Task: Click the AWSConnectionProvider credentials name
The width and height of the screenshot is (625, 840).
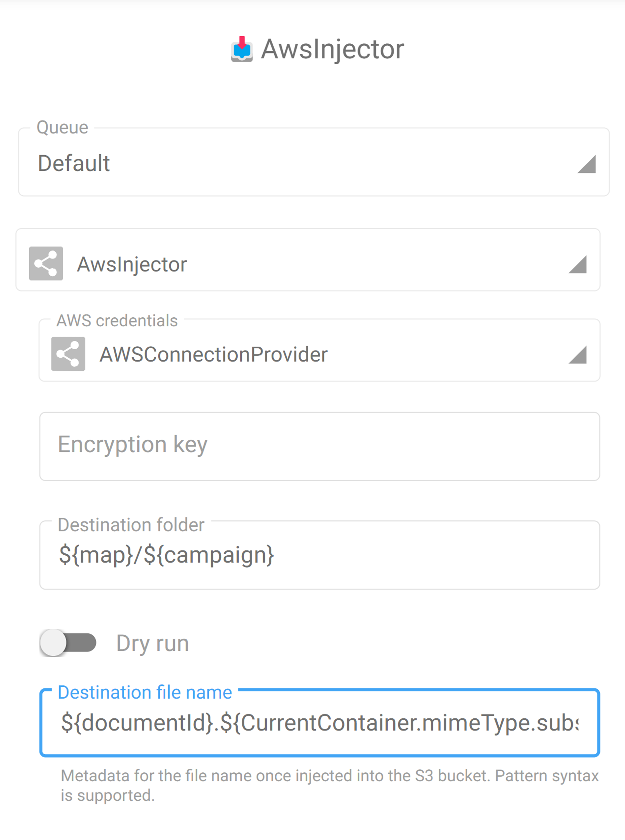Action: (x=213, y=354)
